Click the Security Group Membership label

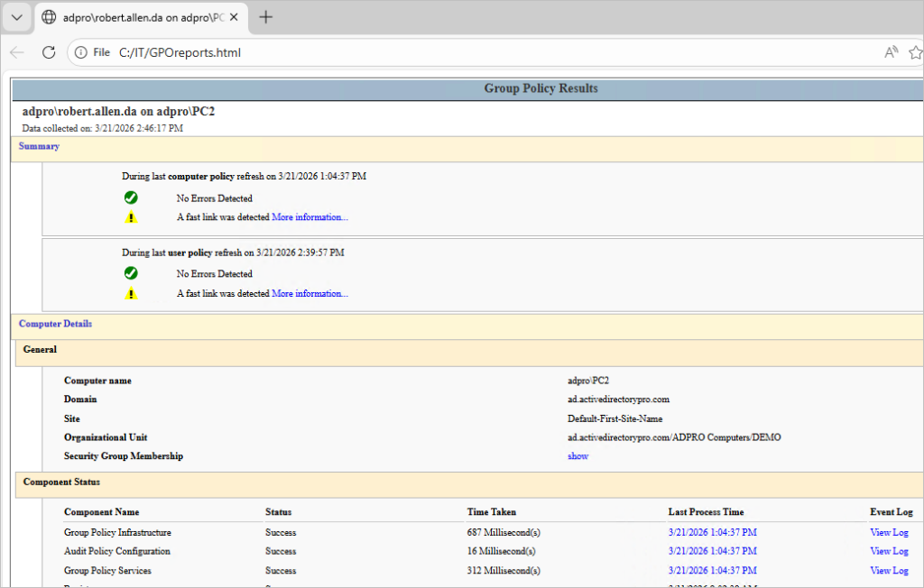point(124,456)
